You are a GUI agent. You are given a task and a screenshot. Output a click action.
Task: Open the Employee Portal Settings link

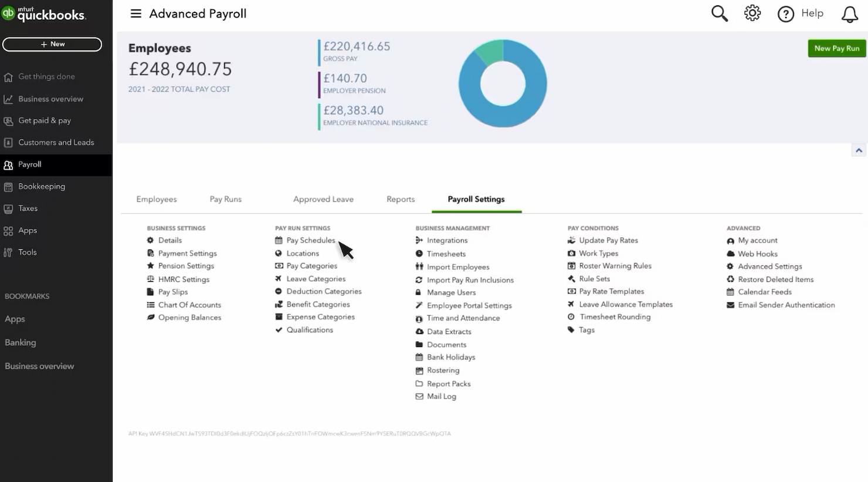tap(469, 306)
